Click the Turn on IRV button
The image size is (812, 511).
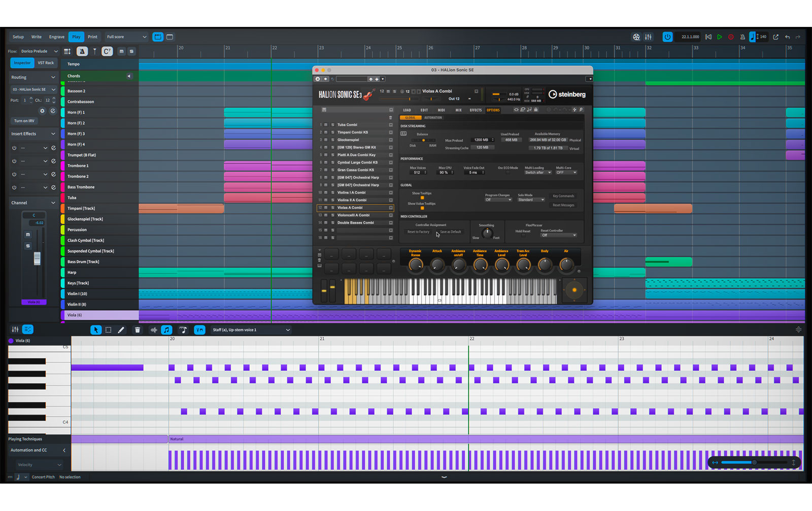pos(24,121)
